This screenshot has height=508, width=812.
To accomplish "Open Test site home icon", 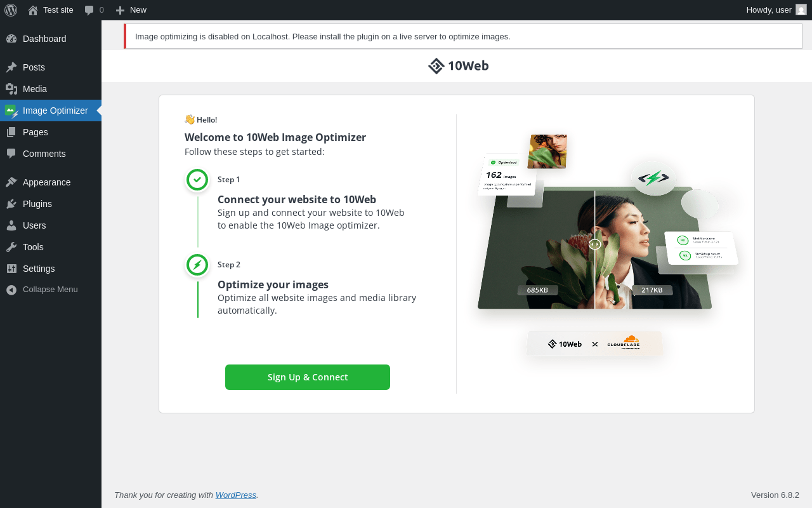I will 33,10.
